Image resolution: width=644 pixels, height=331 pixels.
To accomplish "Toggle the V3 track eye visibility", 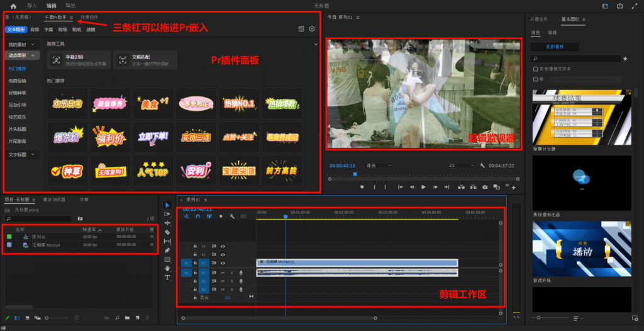I will (223, 246).
